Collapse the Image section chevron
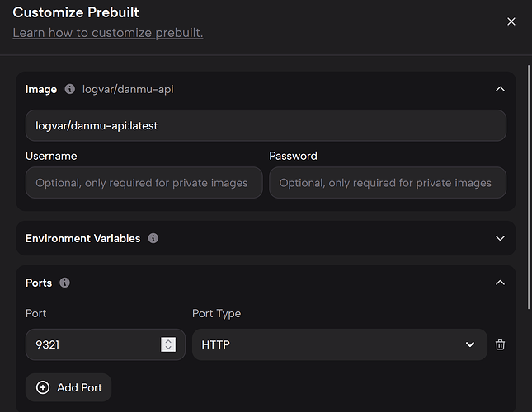The width and height of the screenshot is (532, 412). click(499, 89)
